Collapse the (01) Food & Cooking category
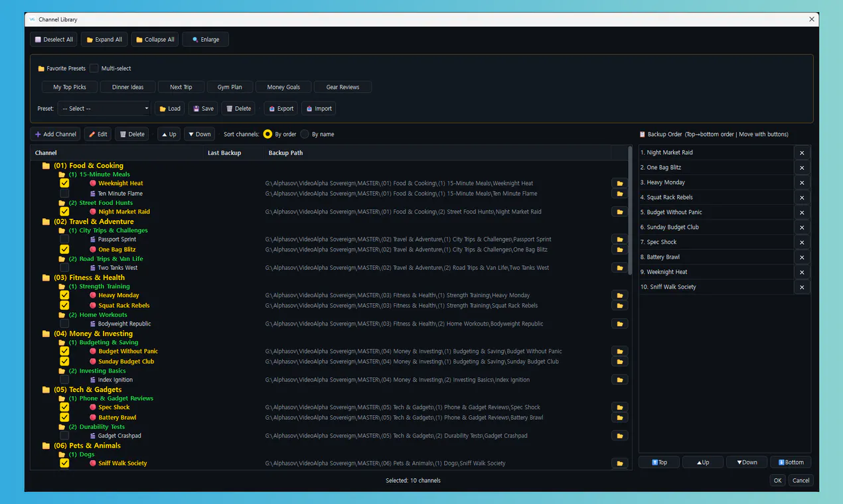Screen dimensions: 843x504 coord(46,166)
